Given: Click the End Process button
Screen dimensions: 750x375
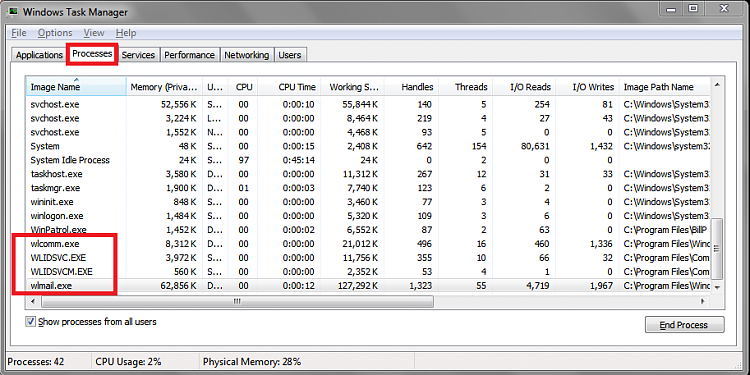Looking at the screenshot, I should point(684,325).
